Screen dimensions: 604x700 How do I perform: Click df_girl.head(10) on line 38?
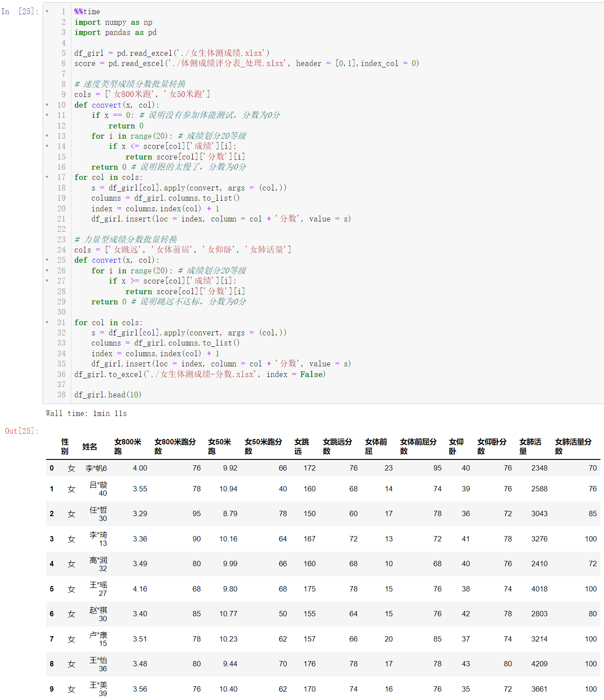point(108,395)
